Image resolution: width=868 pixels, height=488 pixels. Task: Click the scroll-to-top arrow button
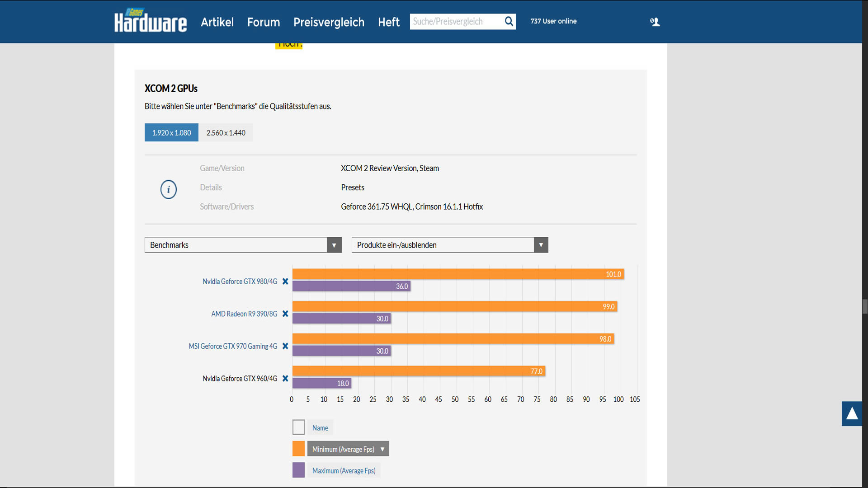(852, 413)
